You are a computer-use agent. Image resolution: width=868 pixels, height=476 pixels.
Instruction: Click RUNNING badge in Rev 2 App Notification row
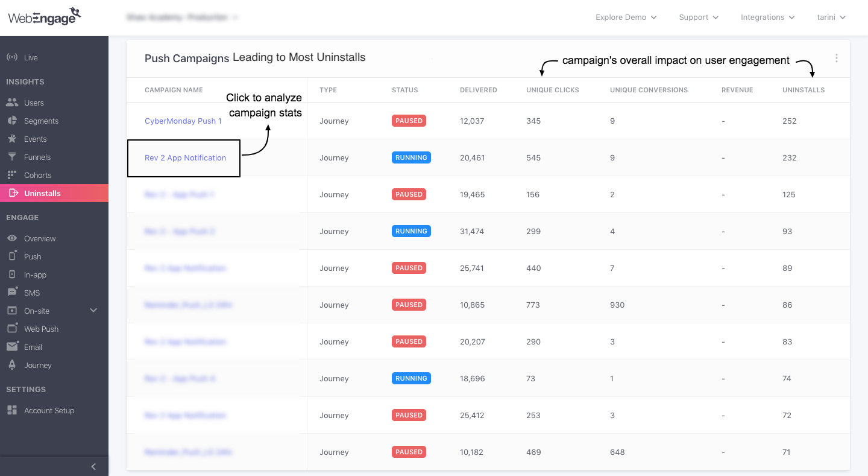(x=411, y=157)
